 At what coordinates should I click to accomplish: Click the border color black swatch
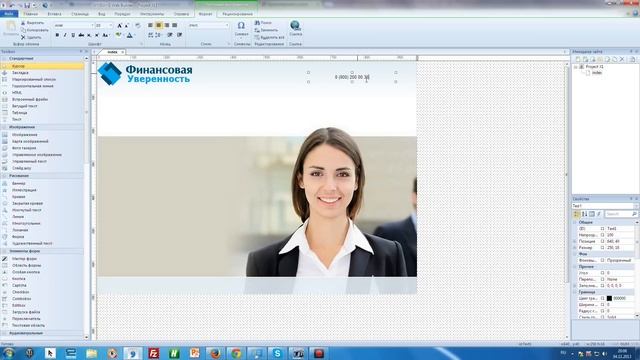[x=609, y=298]
